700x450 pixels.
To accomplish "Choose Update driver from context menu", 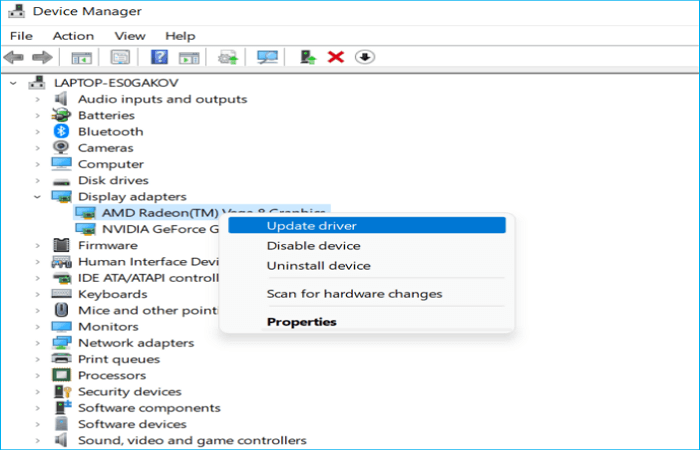I will [367, 225].
